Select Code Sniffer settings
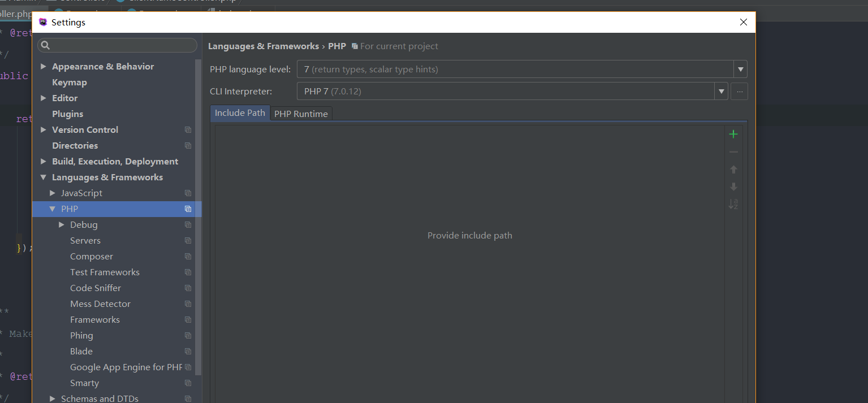The width and height of the screenshot is (868, 403). coord(96,288)
